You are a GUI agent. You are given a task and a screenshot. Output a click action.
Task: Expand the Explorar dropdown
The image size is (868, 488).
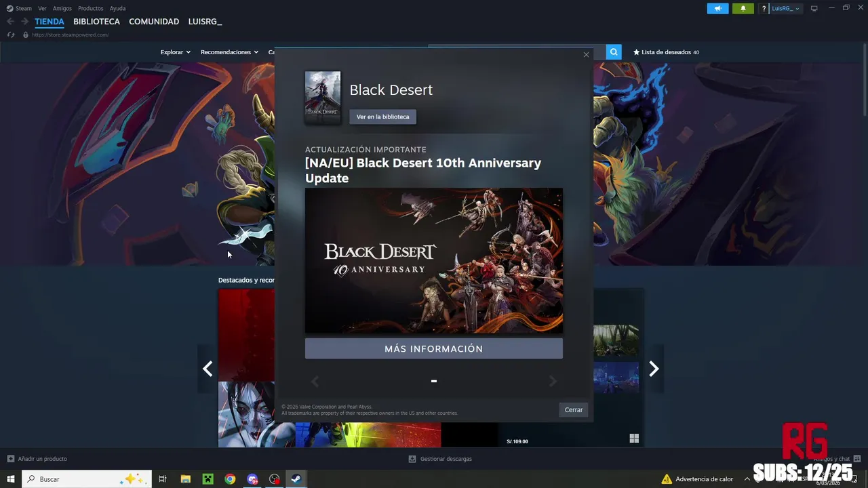click(x=176, y=52)
